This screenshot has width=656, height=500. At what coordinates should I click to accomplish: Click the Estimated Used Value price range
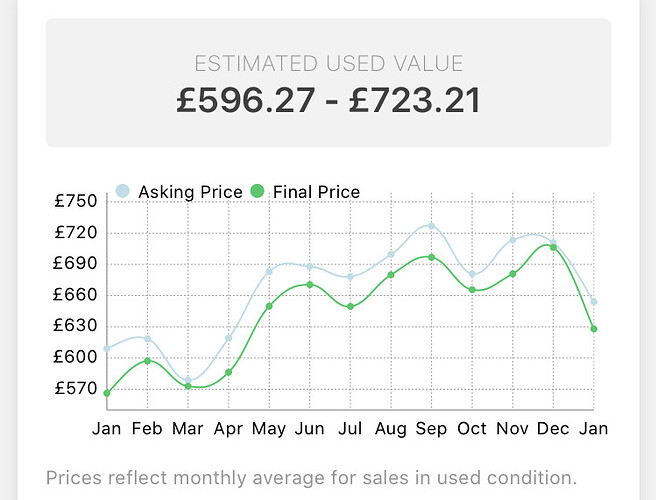pos(328,101)
